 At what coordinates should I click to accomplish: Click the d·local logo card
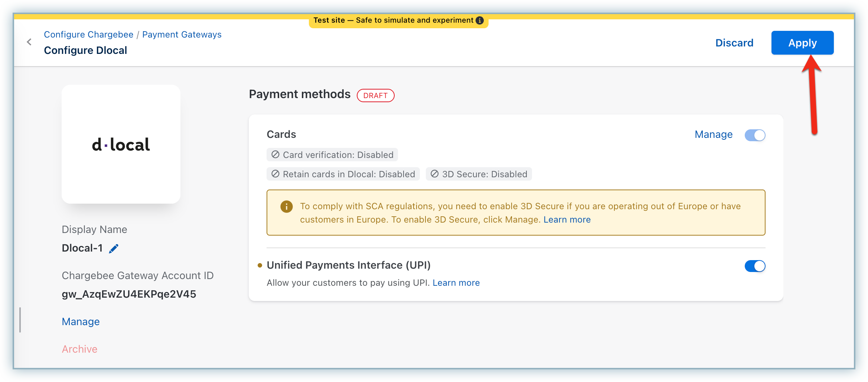121,144
